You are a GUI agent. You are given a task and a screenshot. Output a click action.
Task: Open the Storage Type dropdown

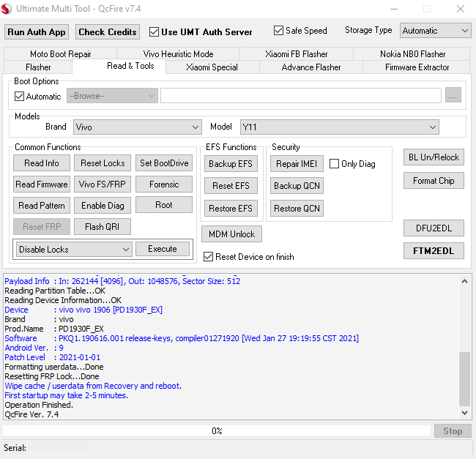(435, 31)
